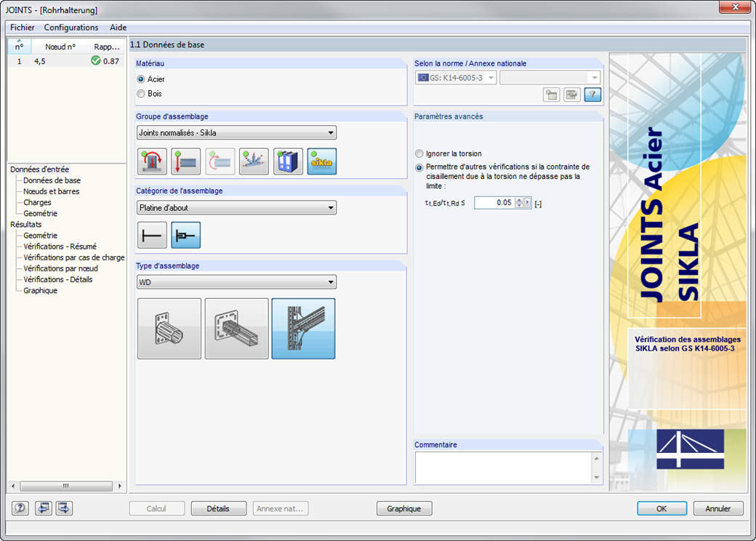Open the Fichier menu
The width and height of the screenshot is (756, 541).
coord(23,28)
